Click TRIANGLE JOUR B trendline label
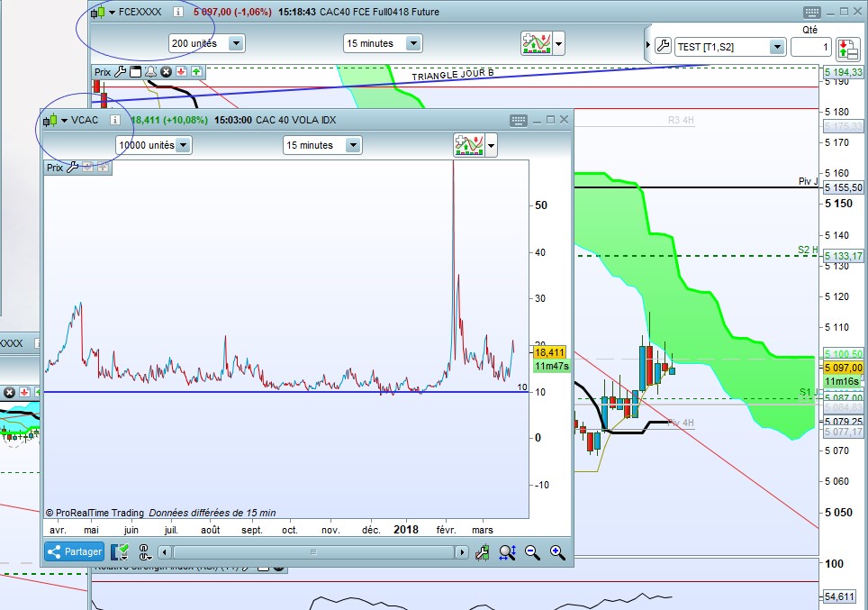Screen dimensions: 868x610 pyautogui.click(x=453, y=75)
